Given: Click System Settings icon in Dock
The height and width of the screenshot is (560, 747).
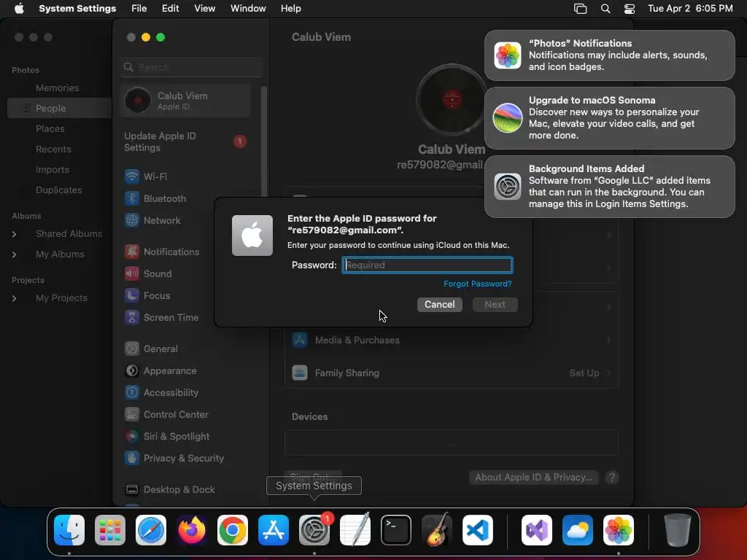Looking at the screenshot, I should click(x=314, y=530).
